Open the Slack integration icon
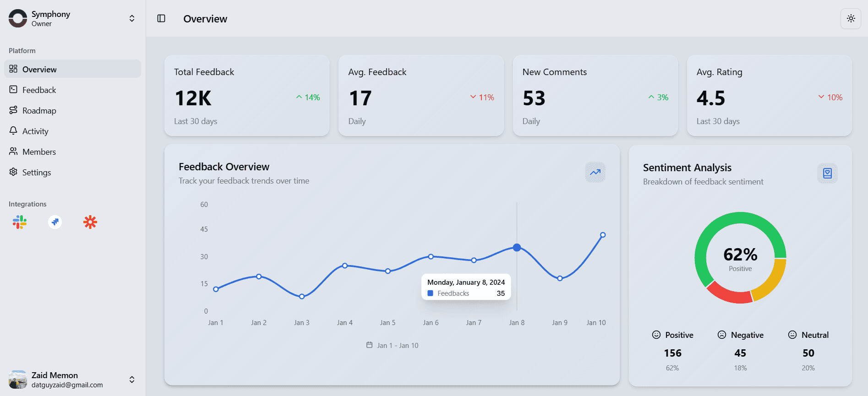Viewport: 868px width, 396px height. [20, 222]
